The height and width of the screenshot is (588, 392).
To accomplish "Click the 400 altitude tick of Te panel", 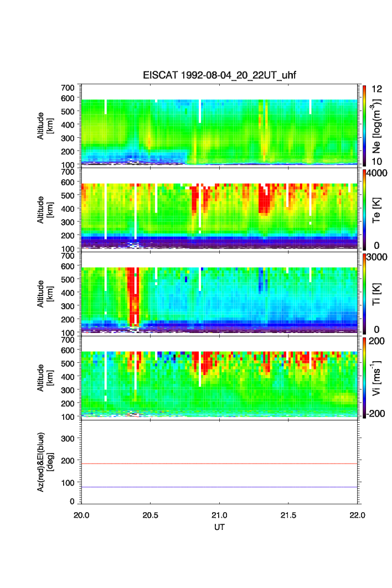I will coord(68,209).
